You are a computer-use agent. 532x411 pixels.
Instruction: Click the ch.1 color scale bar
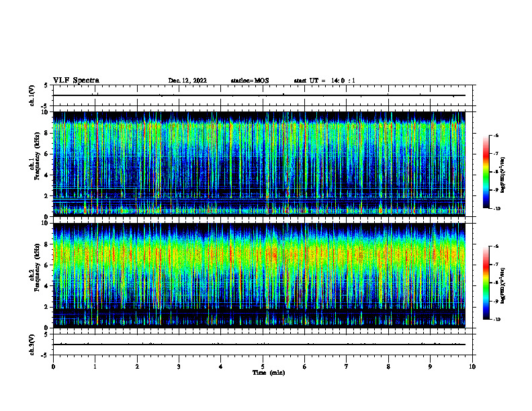tap(486, 172)
